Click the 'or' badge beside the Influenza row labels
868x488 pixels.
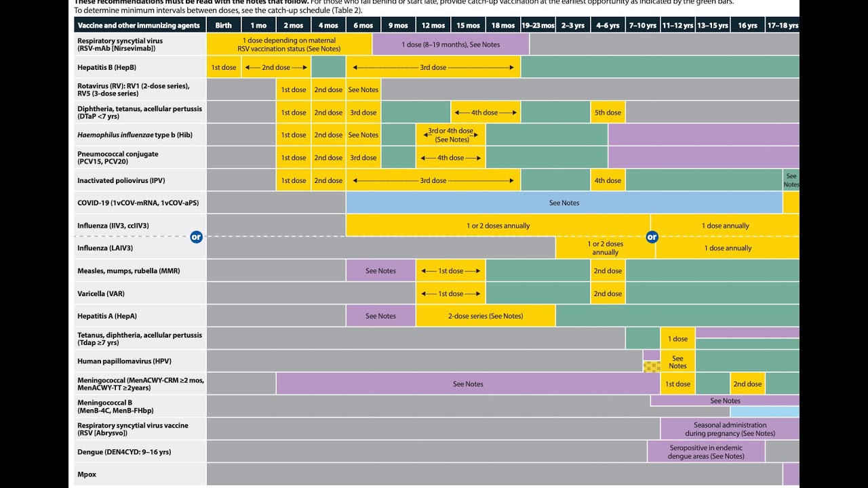coord(196,237)
